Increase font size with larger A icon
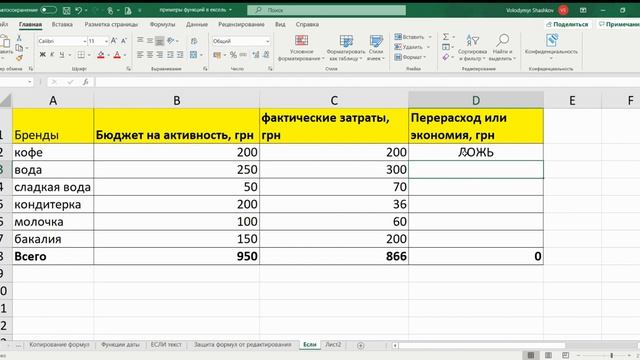This screenshot has height=360, width=640. pos(114,40)
